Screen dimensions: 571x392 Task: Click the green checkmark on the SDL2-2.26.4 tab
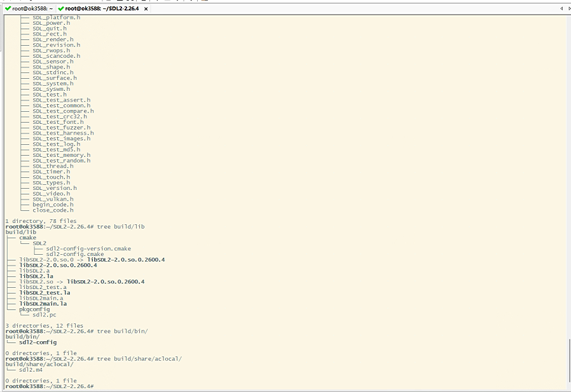(61, 8)
